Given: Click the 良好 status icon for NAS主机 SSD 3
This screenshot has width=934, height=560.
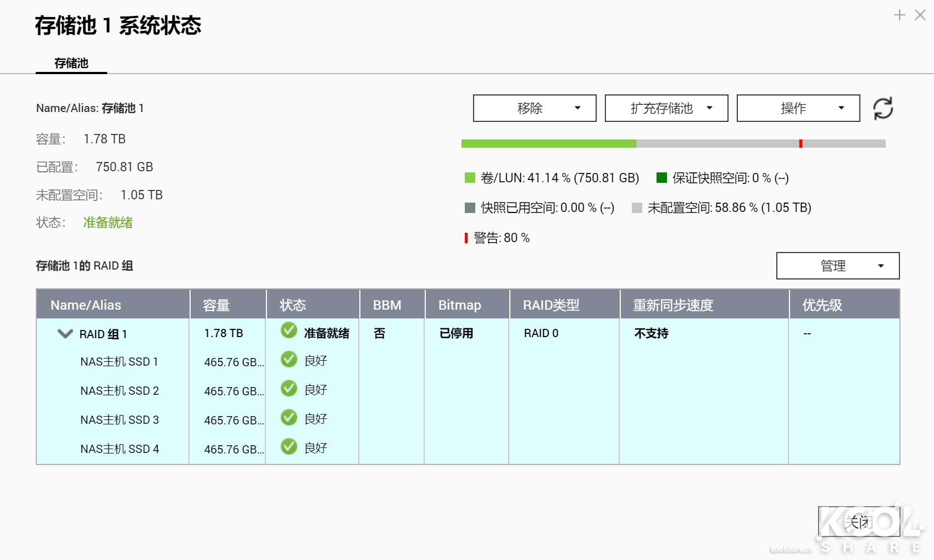Looking at the screenshot, I should [x=289, y=418].
